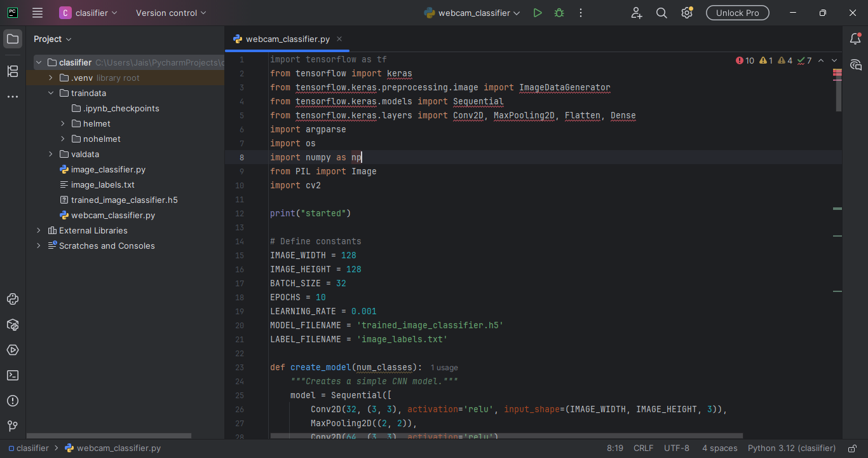Open the webcam_classifier run configuration dropdown
The image size is (868, 458).
[472, 13]
